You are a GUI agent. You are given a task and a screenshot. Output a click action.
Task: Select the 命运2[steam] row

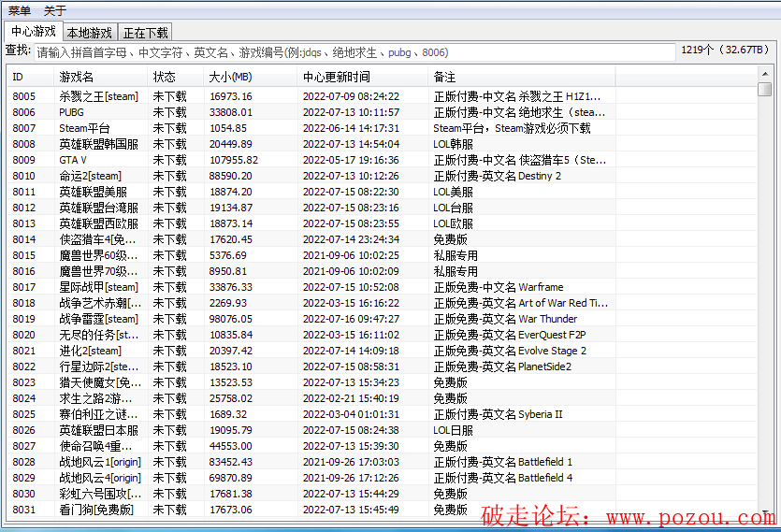coord(383,176)
